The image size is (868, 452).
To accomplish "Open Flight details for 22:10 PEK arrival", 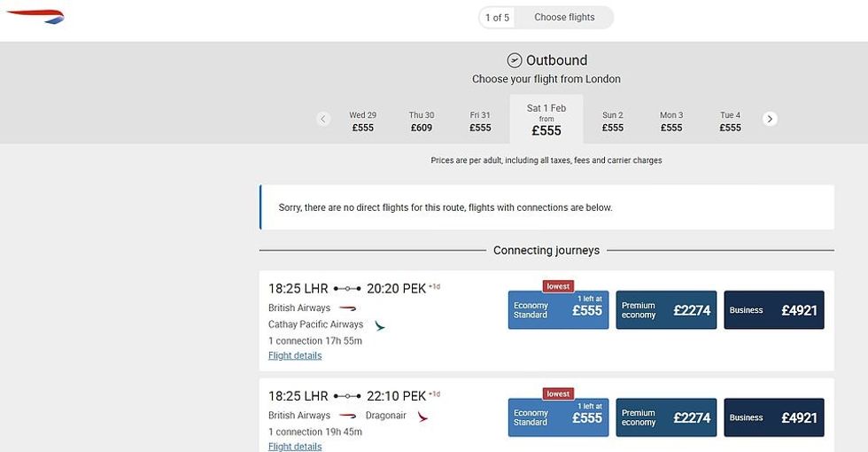I will [x=295, y=447].
